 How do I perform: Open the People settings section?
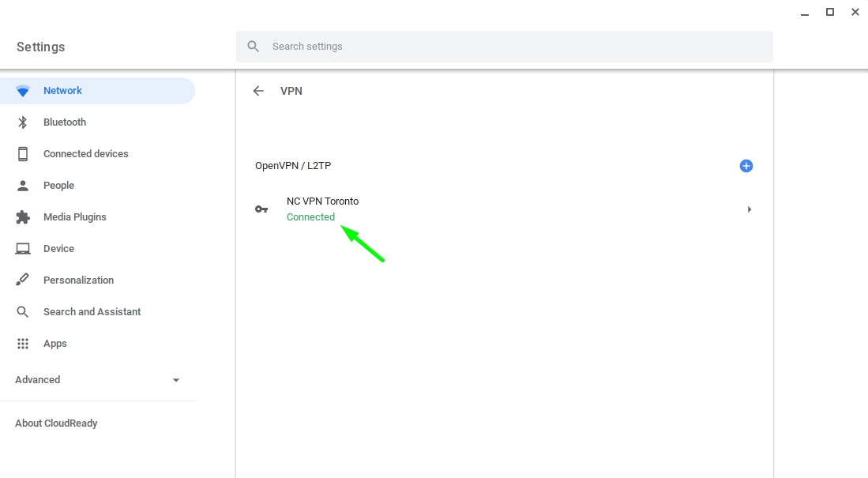pyautogui.click(x=58, y=186)
